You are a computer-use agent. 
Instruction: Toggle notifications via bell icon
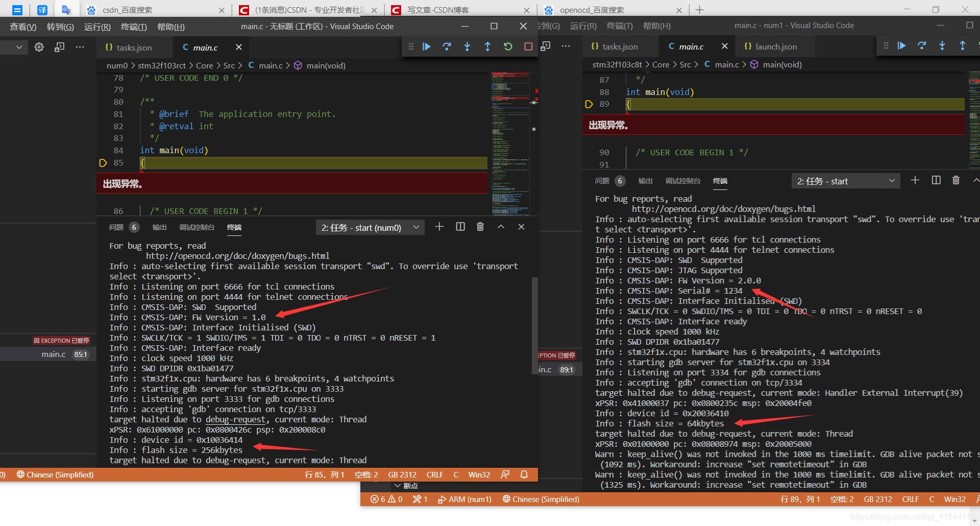pyautogui.click(x=524, y=474)
